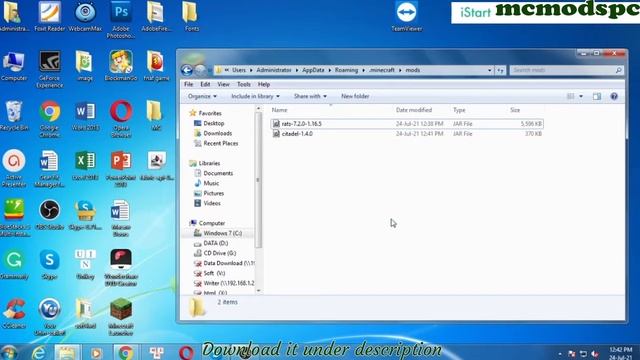
Task: Open the Organize dropdown menu
Action: 202,96
